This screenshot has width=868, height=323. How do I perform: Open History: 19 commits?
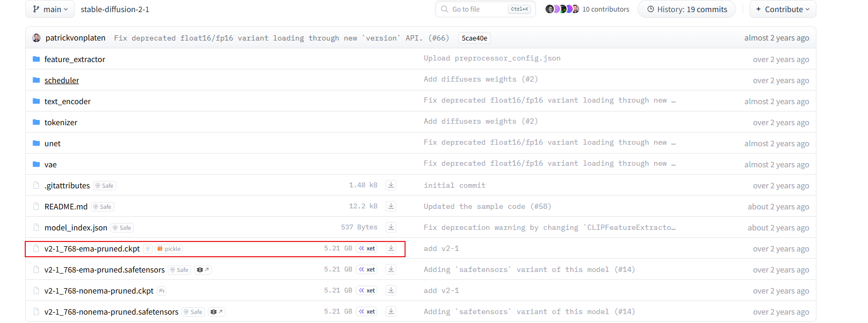(x=687, y=9)
